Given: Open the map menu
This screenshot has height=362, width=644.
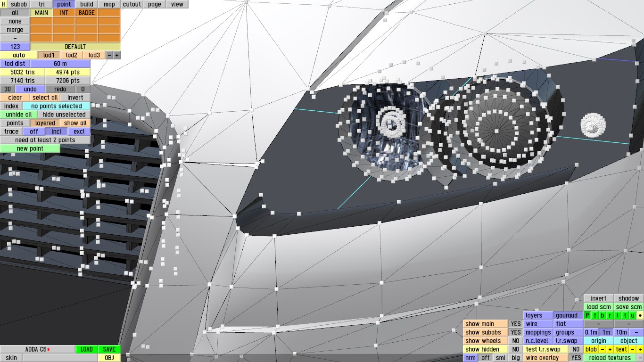Looking at the screenshot, I should point(109,4).
